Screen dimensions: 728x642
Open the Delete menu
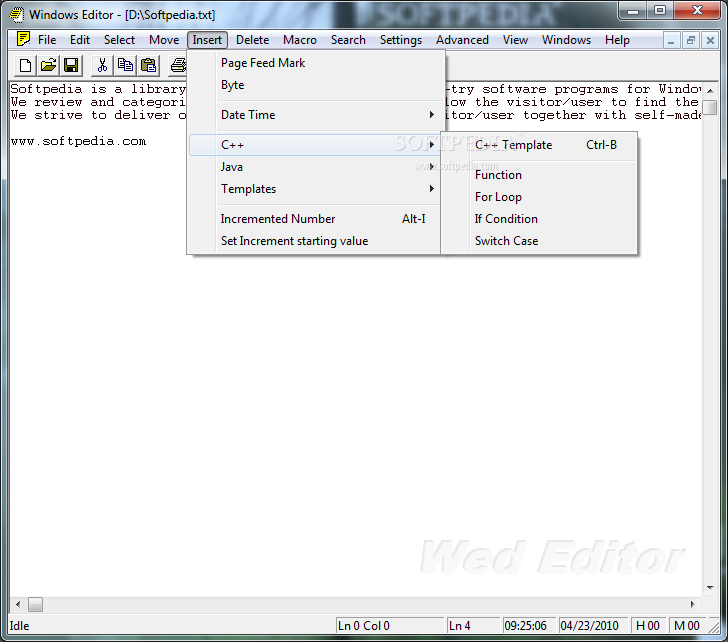pos(253,40)
